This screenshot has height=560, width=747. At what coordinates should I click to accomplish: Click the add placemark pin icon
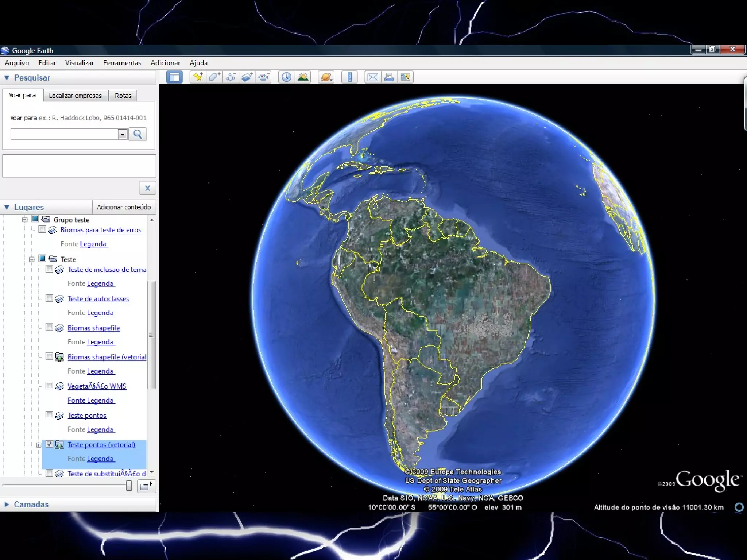coord(198,77)
